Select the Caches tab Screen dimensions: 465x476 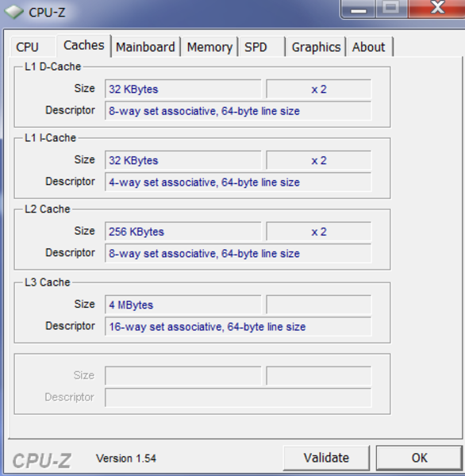(84, 45)
